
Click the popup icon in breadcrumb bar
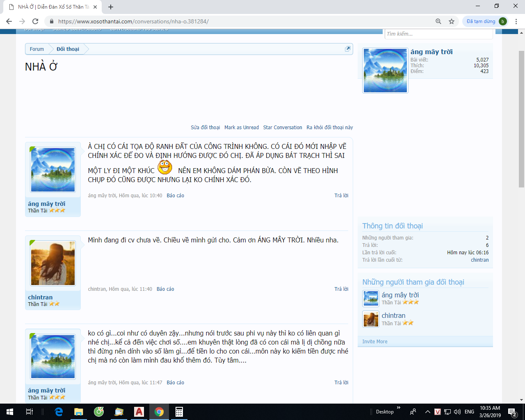[x=347, y=49]
